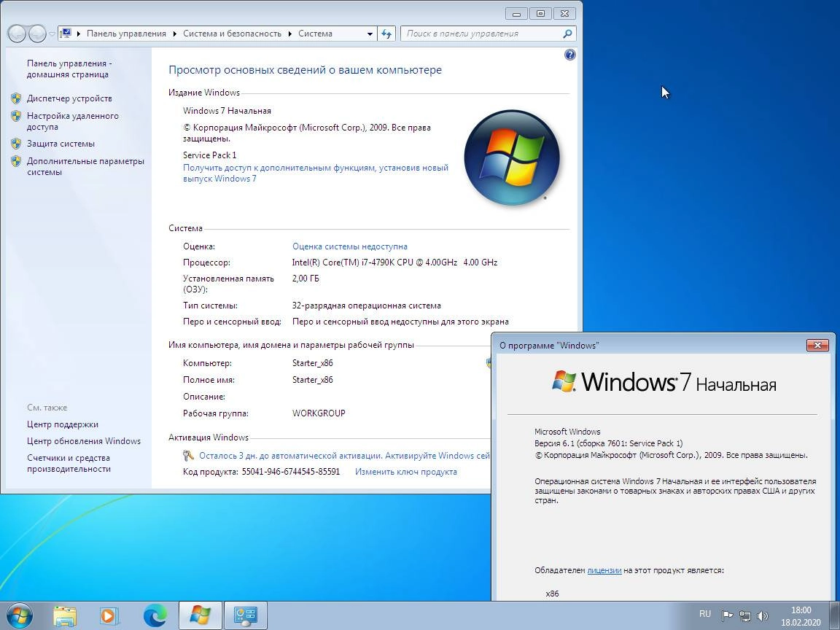840x630 pixels.
Task: Click x86 license owner name in dialog
Action: [x=552, y=594]
